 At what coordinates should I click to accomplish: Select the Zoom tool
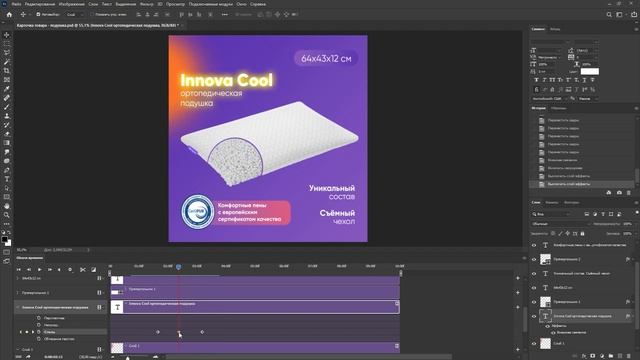7,215
